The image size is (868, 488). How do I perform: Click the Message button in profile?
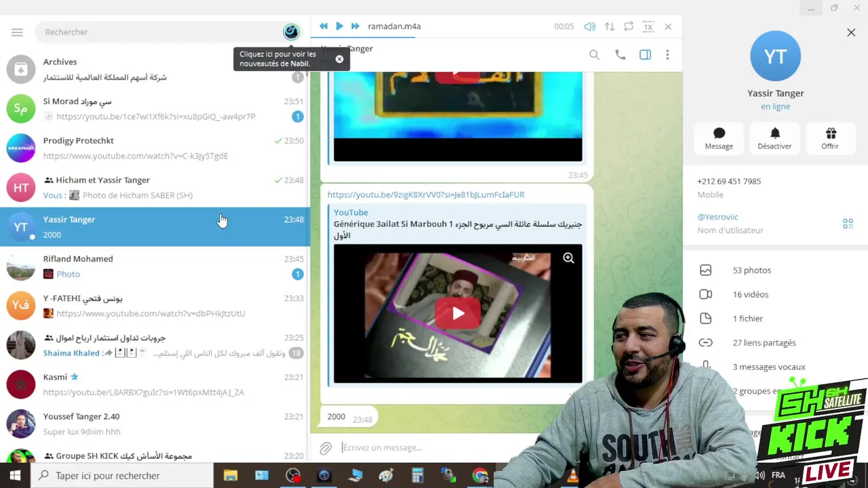tap(719, 138)
